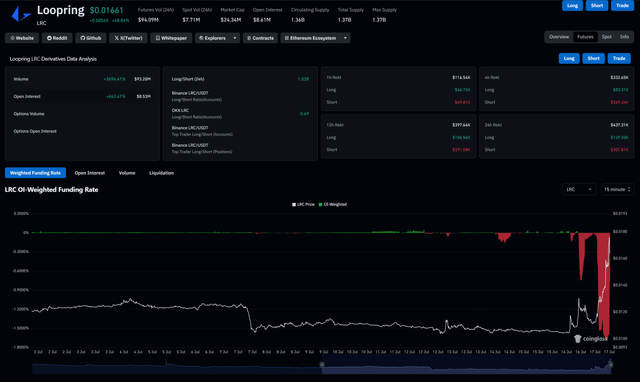Click the Explorers button
The height and width of the screenshot is (382, 640).
pyautogui.click(x=212, y=38)
